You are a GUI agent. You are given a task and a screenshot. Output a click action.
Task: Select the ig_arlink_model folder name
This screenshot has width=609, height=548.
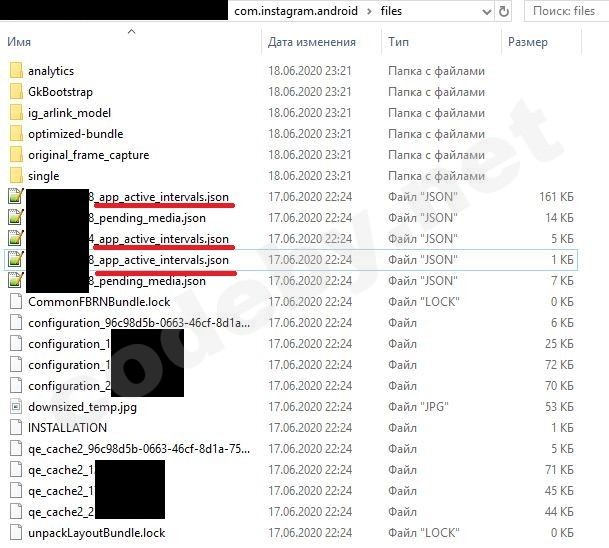click(70, 113)
